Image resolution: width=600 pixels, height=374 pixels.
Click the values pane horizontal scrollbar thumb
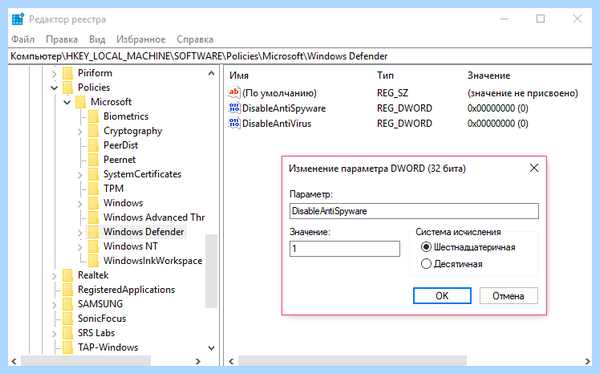click(x=352, y=361)
